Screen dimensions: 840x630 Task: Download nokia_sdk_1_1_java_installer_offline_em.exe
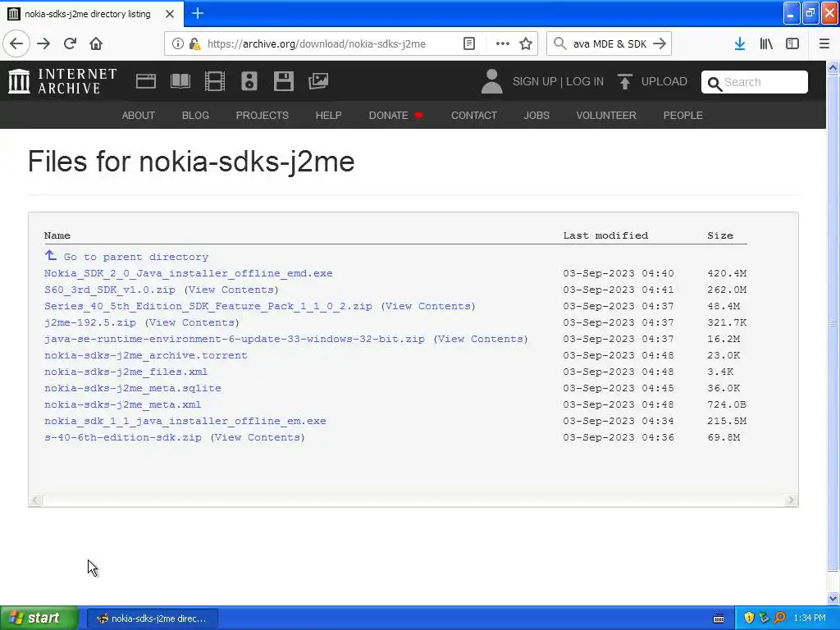click(185, 421)
